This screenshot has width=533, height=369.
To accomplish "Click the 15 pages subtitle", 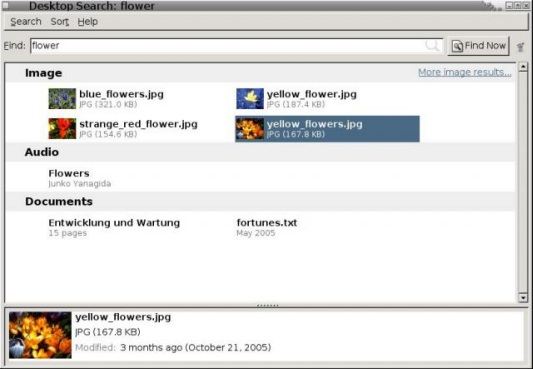I will pyautogui.click(x=68, y=233).
